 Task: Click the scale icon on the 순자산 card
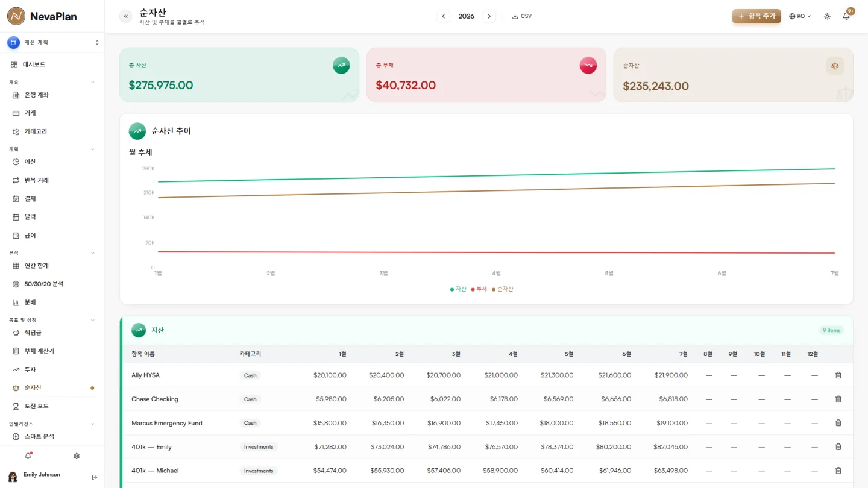[835, 66]
